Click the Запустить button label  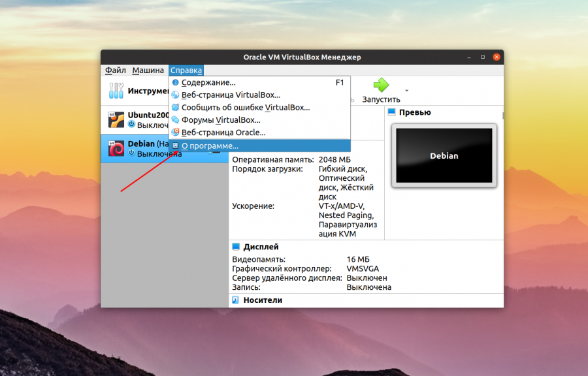381,100
